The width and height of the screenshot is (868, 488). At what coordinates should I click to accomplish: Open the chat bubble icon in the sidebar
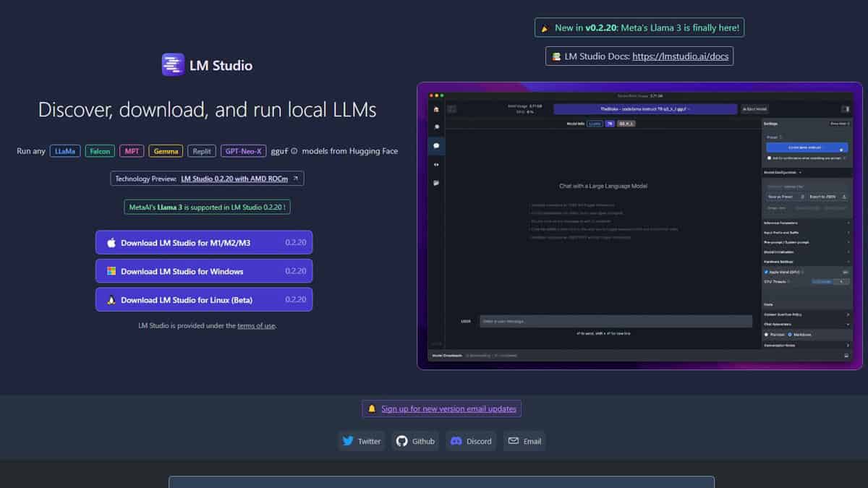pyautogui.click(x=435, y=145)
